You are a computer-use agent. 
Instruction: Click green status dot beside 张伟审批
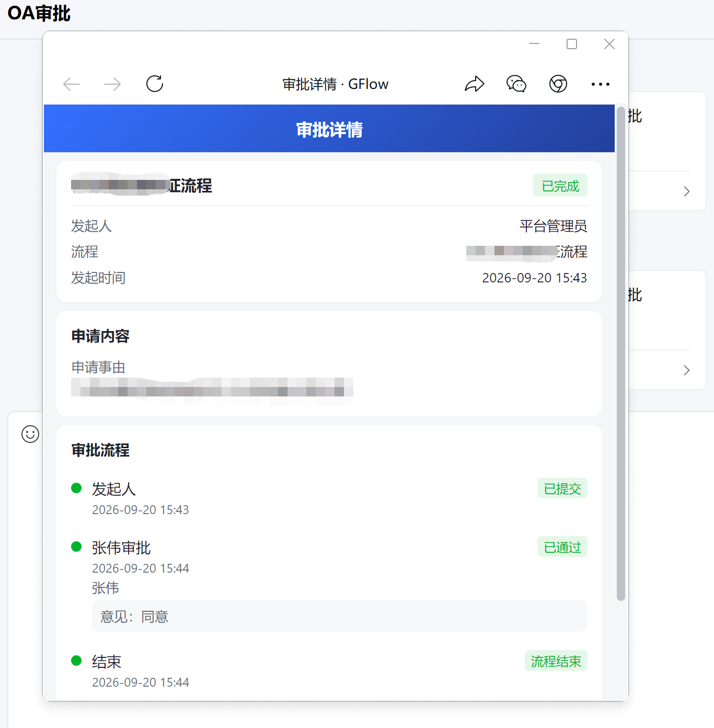[76, 547]
